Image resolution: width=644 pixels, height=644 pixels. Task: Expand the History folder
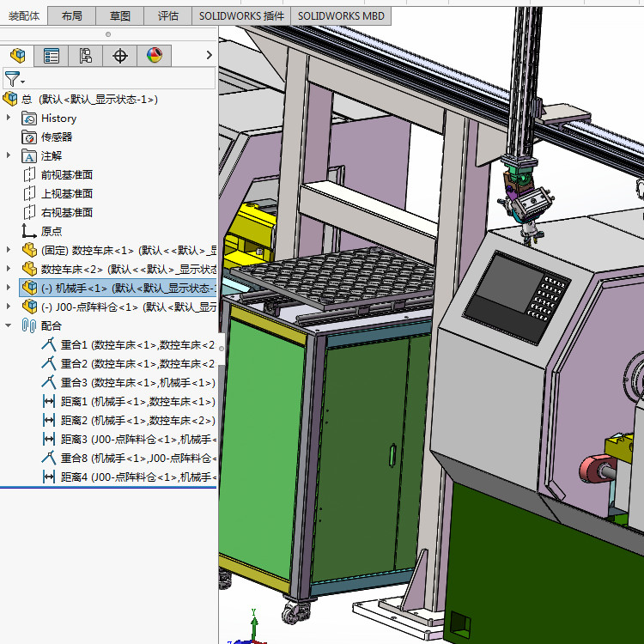[9, 118]
